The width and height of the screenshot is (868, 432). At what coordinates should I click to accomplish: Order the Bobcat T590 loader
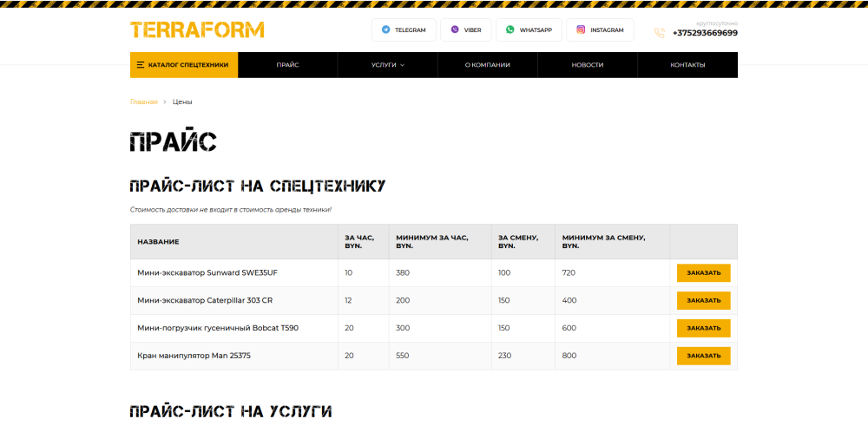pyautogui.click(x=703, y=329)
